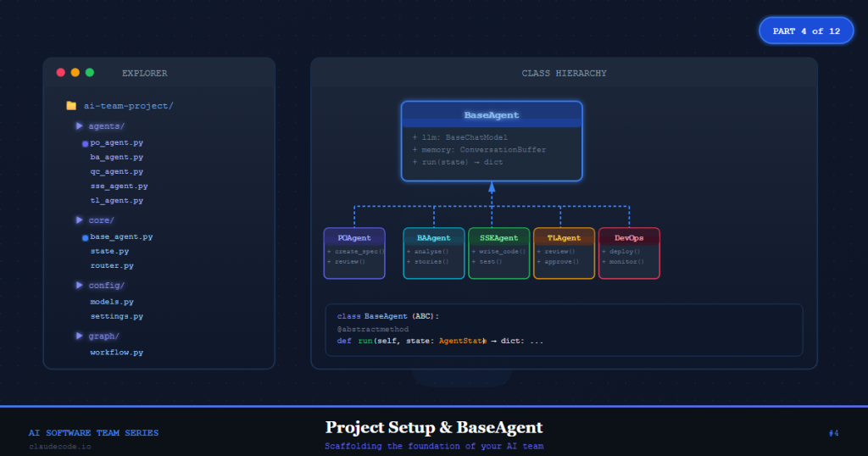Expand the config/ folder triangle
The height and width of the screenshot is (456, 868).
(79, 286)
